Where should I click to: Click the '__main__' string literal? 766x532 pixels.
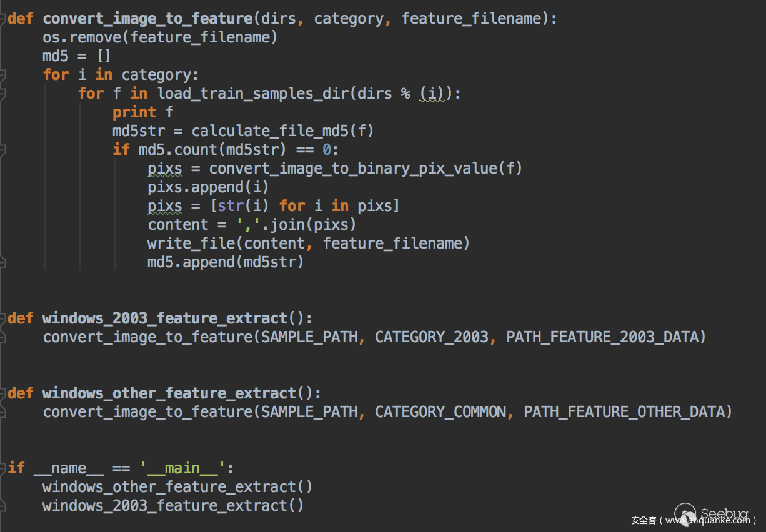(182, 468)
